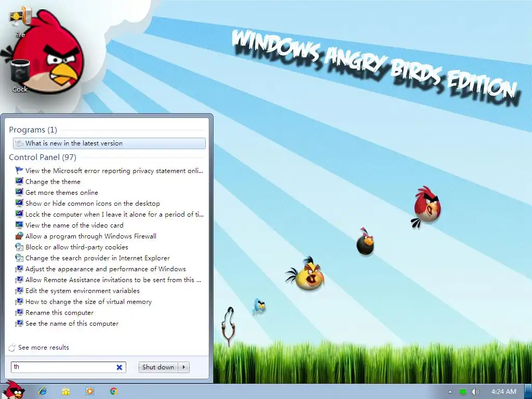The width and height of the screenshot is (532, 399).
Task: Expand the Shut down options arrow
Action: [184, 367]
